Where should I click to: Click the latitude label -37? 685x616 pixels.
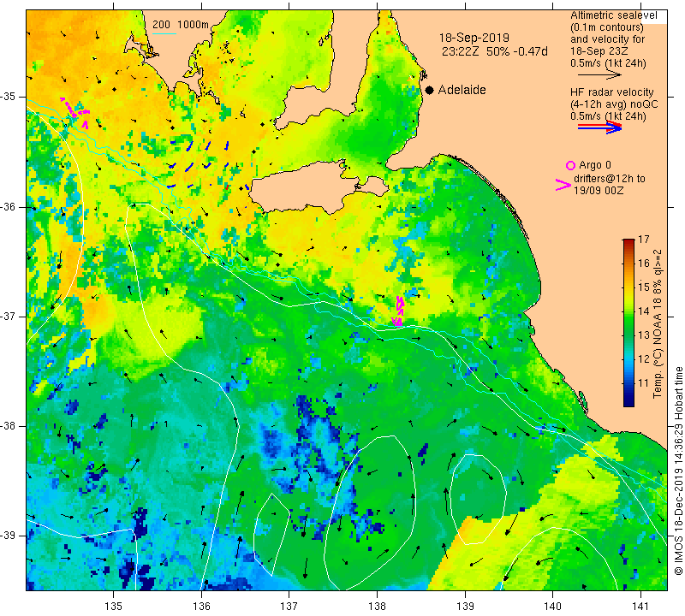click(x=9, y=316)
